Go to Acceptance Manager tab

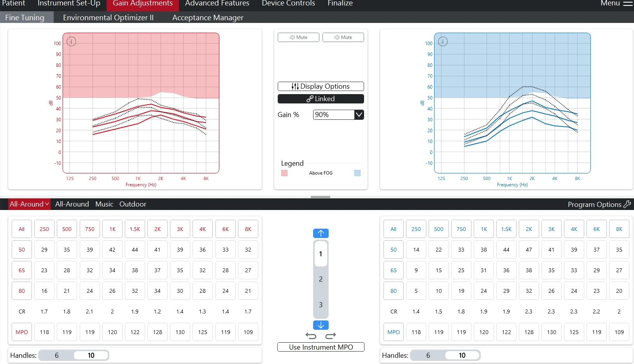(208, 17)
